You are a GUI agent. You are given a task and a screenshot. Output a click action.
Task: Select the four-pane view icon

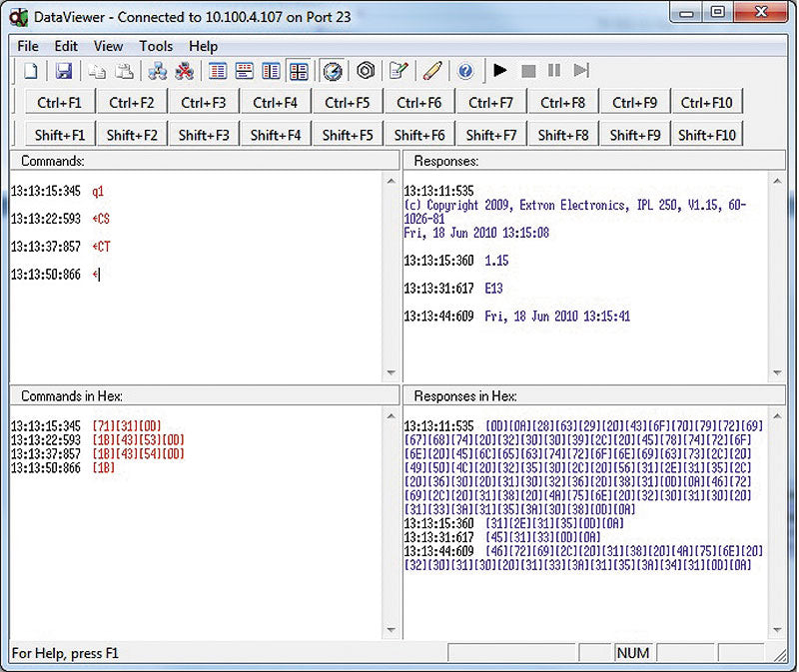[x=299, y=71]
